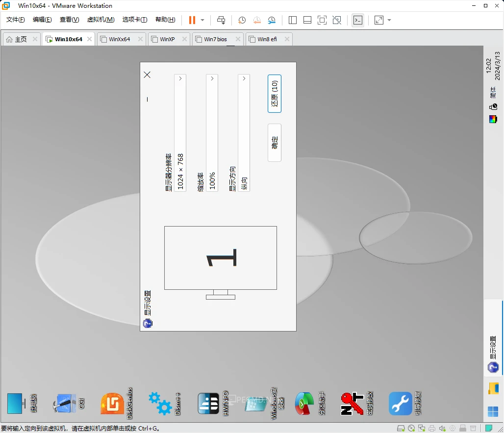The width and height of the screenshot is (504, 433).
Task: Open the 选项卡(T) menu
Action: point(135,20)
